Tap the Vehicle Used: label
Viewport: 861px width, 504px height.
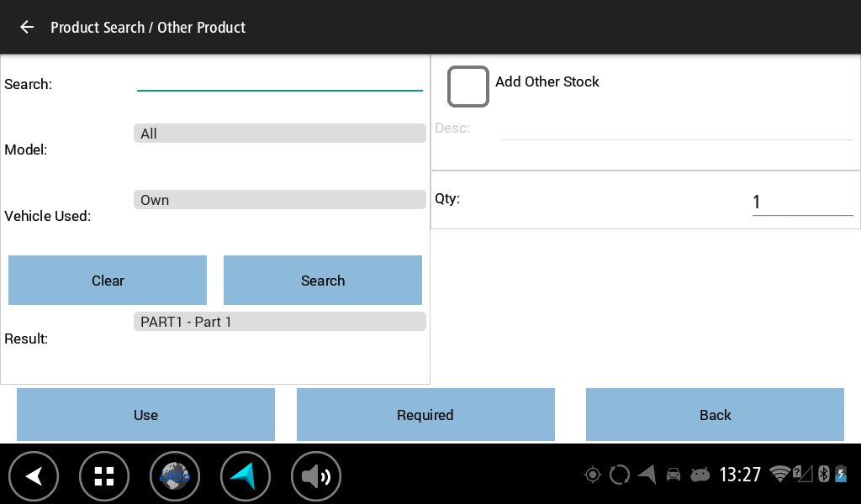(48, 216)
